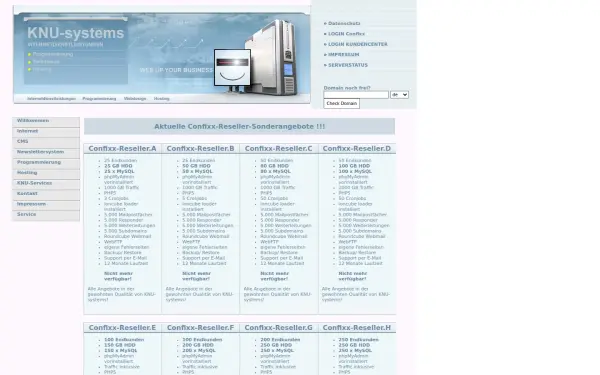The width and height of the screenshot is (600, 375).
Task: Click '80 x MySQL' in Reseller.C list
Action: [275, 171]
